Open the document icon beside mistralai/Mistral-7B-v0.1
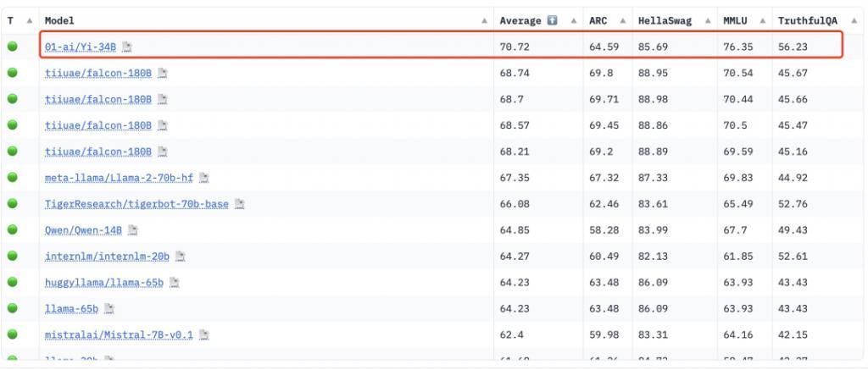 click(x=204, y=335)
